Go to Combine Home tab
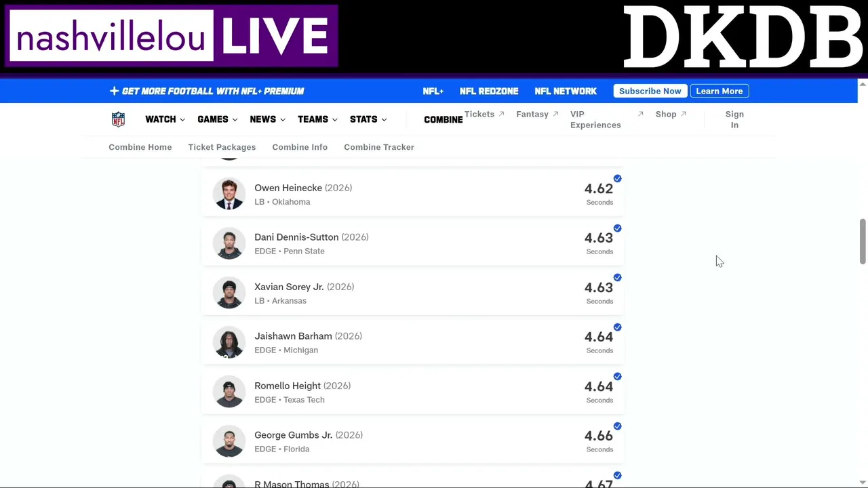Image resolution: width=868 pixels, height=488 pixels. [x=140, y=147]
